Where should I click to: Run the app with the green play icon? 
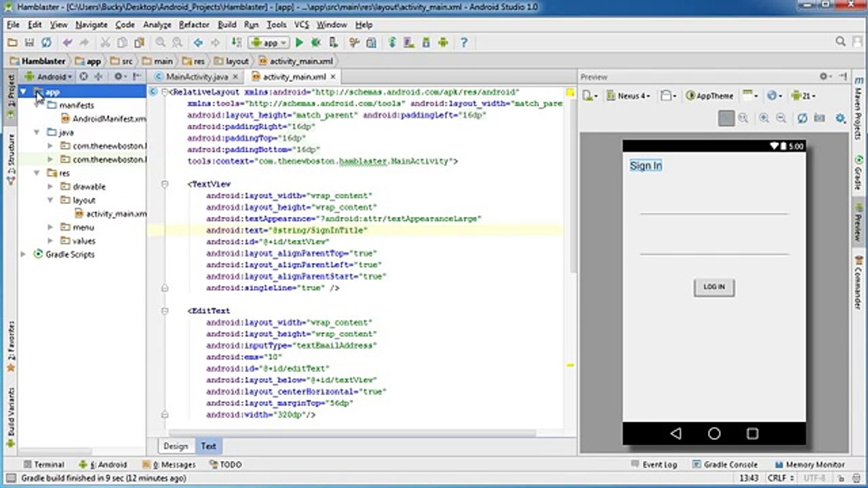point(299,43)
